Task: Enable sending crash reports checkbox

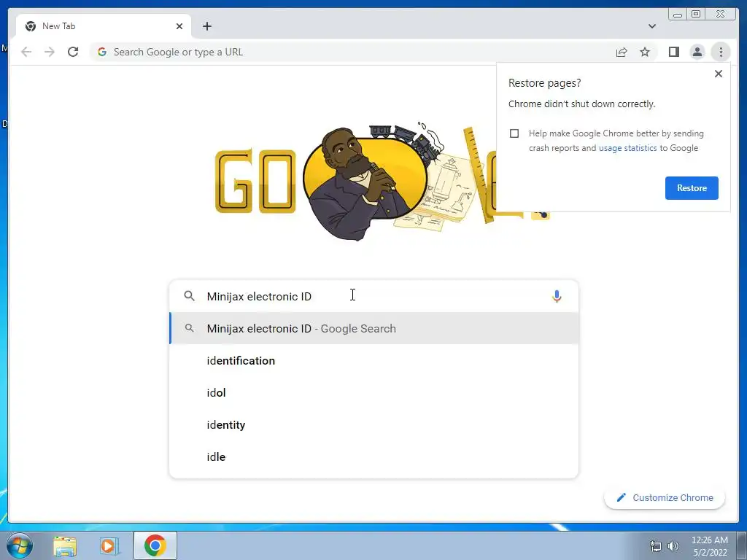Action: pyautogui.click(x=514, y=133)
